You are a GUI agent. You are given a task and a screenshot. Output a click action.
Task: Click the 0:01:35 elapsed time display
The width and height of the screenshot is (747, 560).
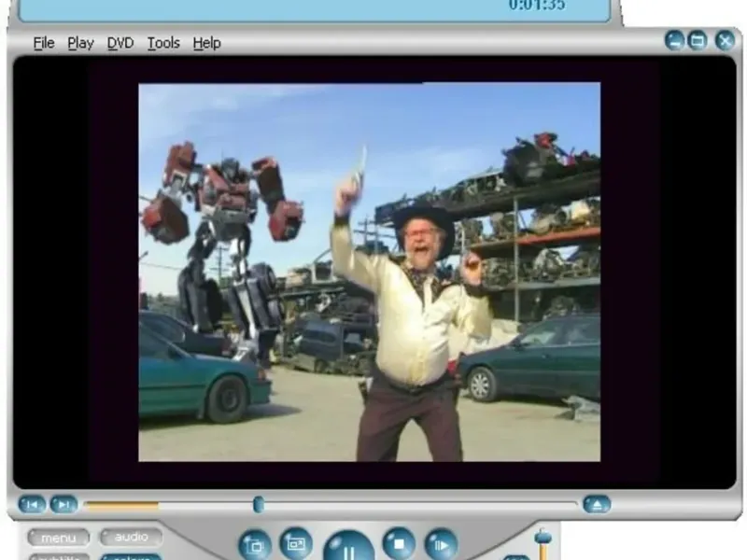tap(537, 6)
